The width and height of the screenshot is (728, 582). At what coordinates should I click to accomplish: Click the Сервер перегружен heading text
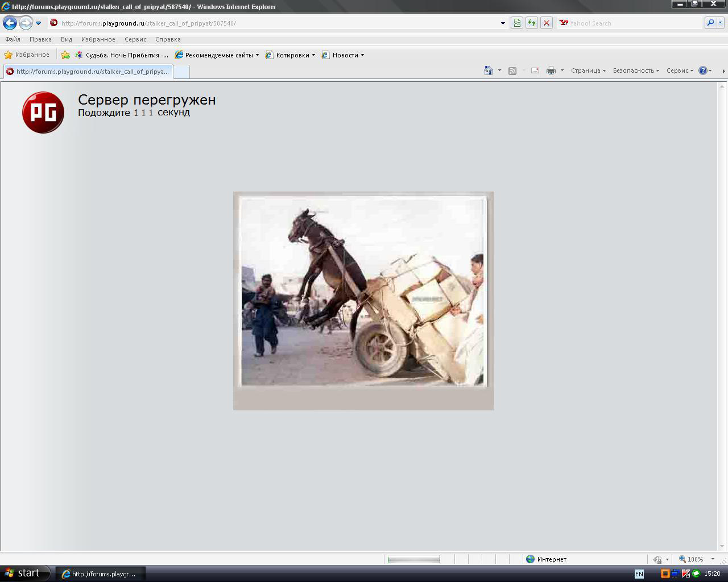pos(147,99)
